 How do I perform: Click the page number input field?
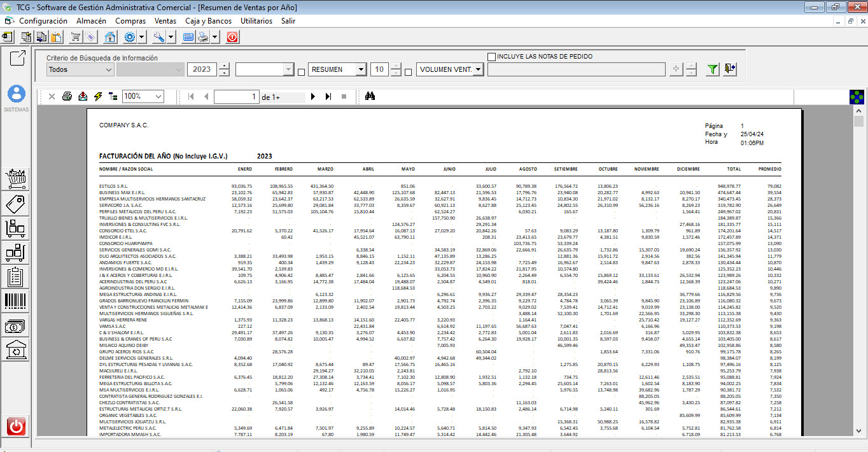pos(236,97)
